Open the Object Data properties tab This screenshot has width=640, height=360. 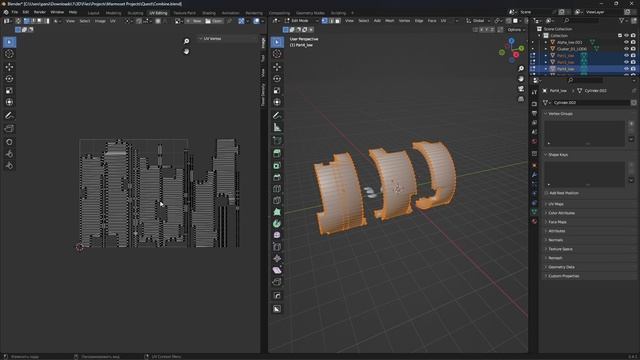tap(534, 211)
